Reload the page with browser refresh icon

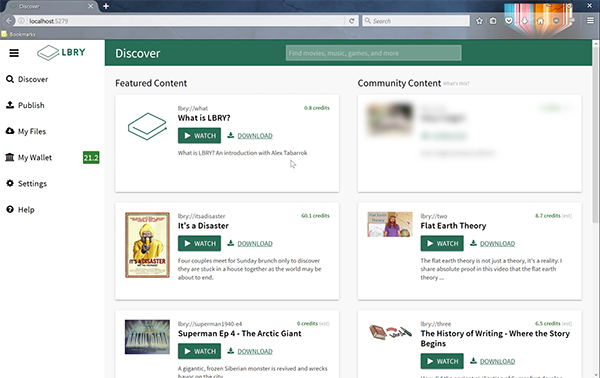click(352, 21)
